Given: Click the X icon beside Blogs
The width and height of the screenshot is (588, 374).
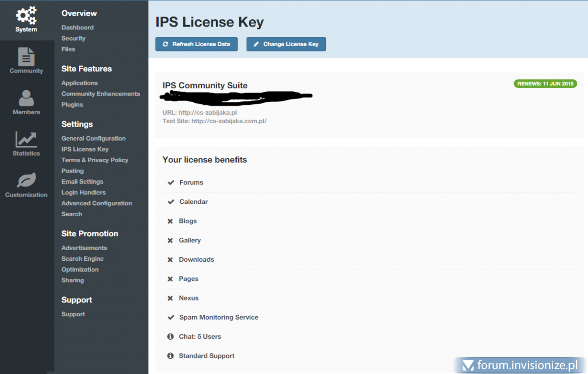Looking at the screenshot, I should coord(171,221).
